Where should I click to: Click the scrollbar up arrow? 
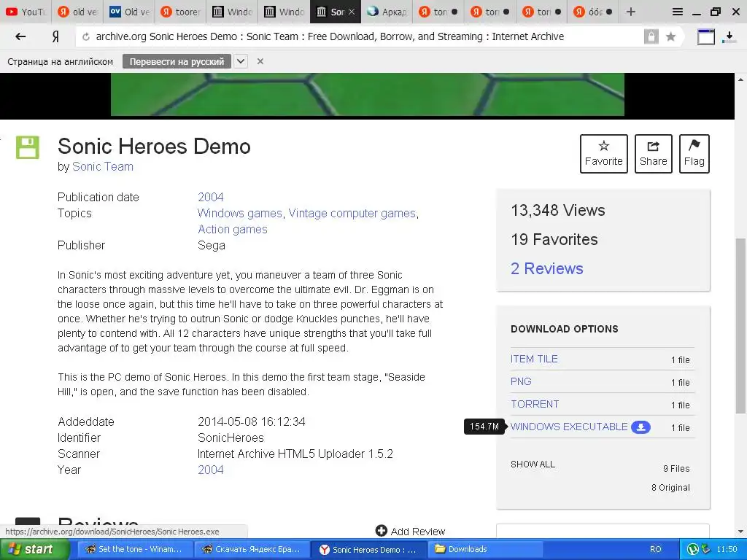pyautogui.click(x=741, y=79)
